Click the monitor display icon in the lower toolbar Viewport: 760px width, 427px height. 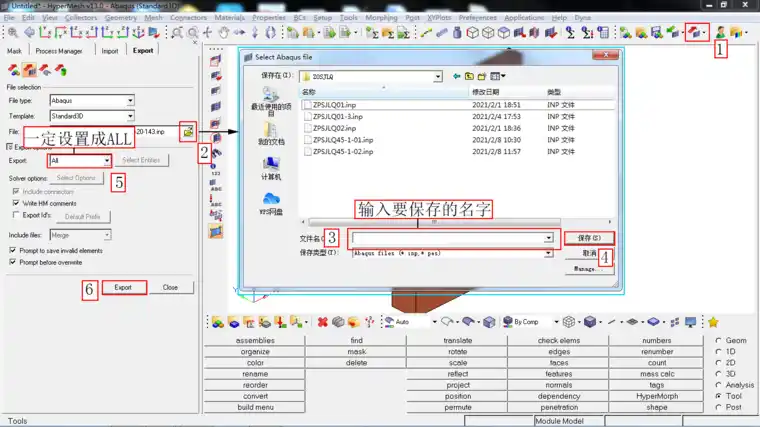tap(691, 322)
